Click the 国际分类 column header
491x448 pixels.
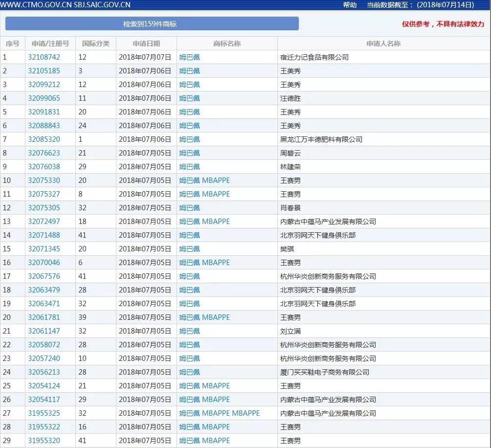96,43
